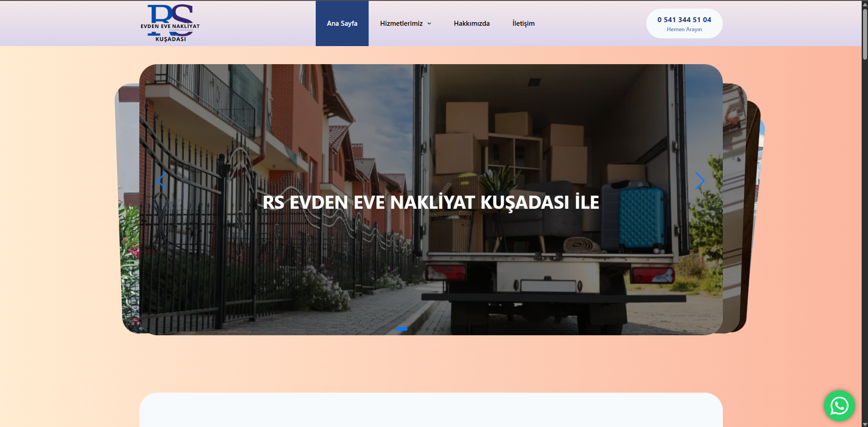This screenshot has height=427, width=868.
Task: Select the blue slider pagination dot
Action: coord(402,329)
